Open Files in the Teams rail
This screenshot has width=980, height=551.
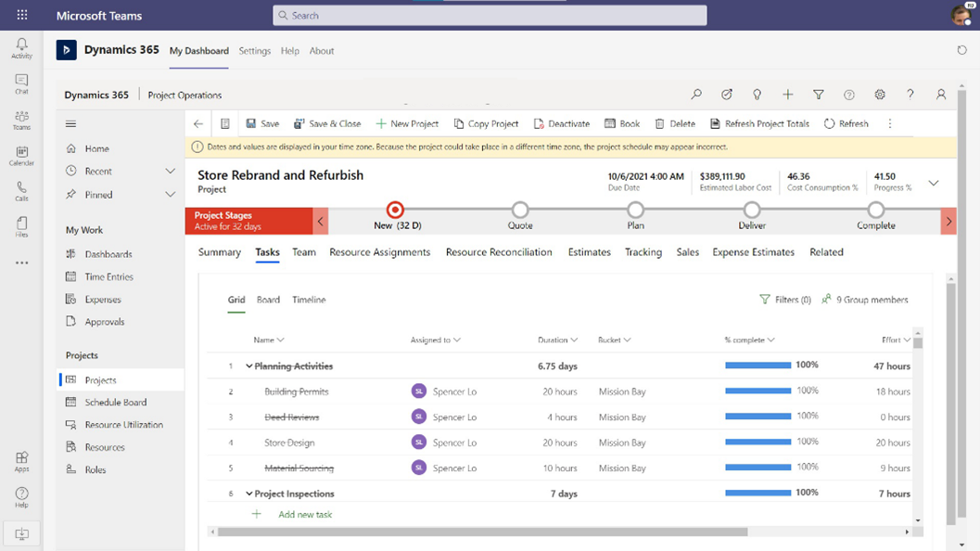click(x=22, y=227)
